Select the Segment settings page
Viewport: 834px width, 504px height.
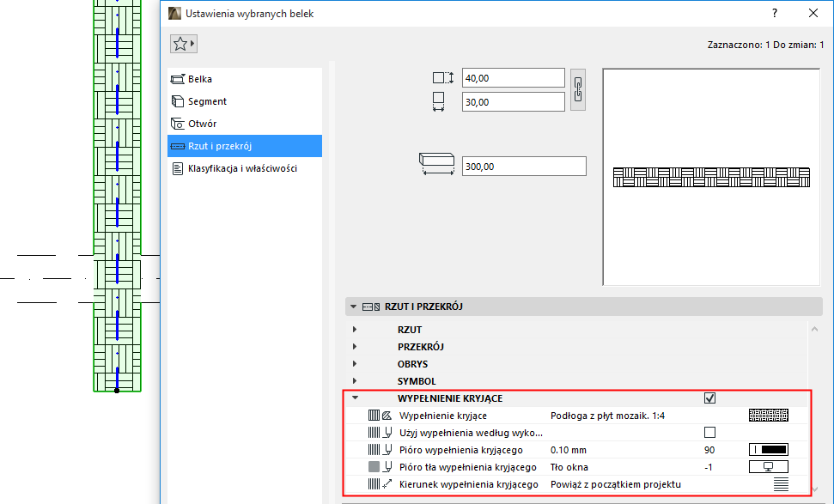point(245,101)
